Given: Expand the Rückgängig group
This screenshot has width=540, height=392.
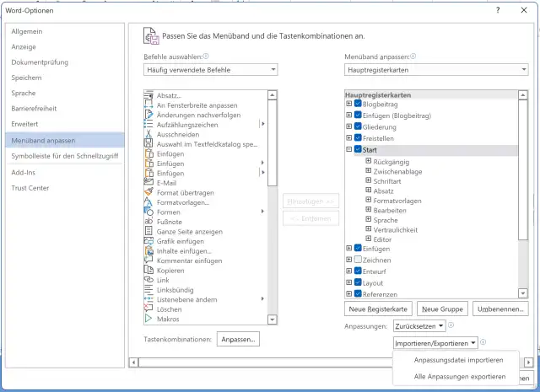Looking at the screenshot, I should coord(368,161).
